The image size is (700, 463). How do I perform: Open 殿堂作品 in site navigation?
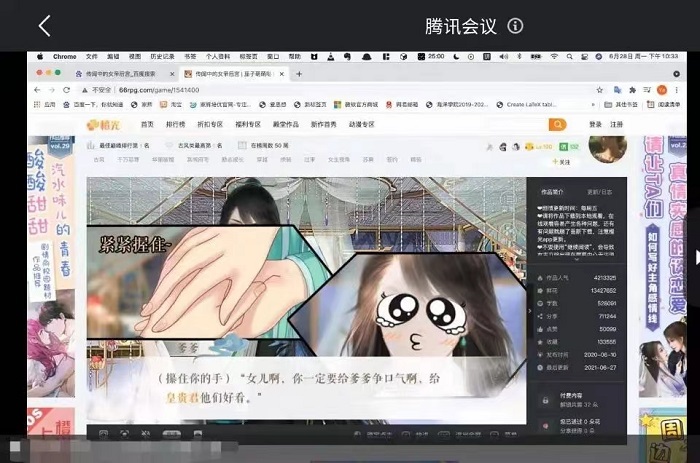pos(286,125)
